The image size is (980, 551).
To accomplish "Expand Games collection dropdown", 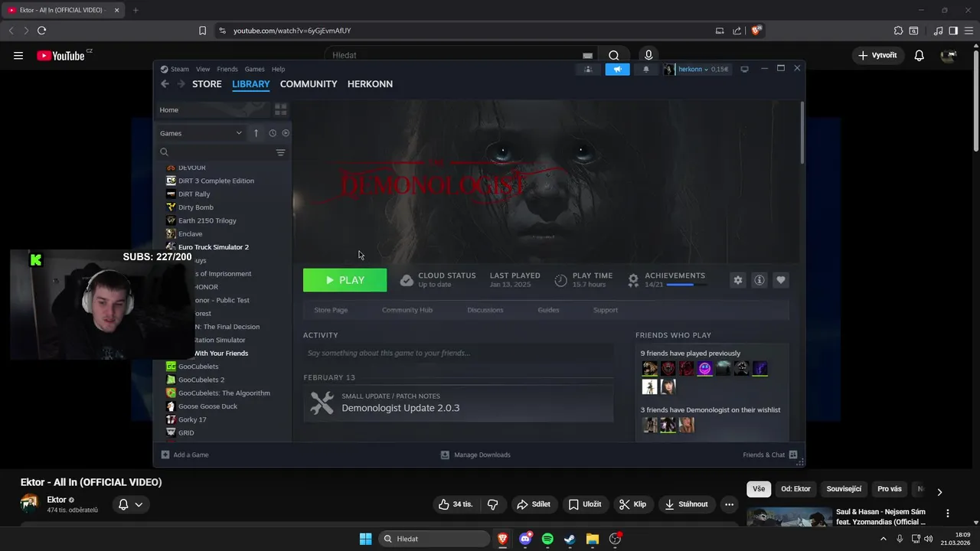I will tap(239, 133).
